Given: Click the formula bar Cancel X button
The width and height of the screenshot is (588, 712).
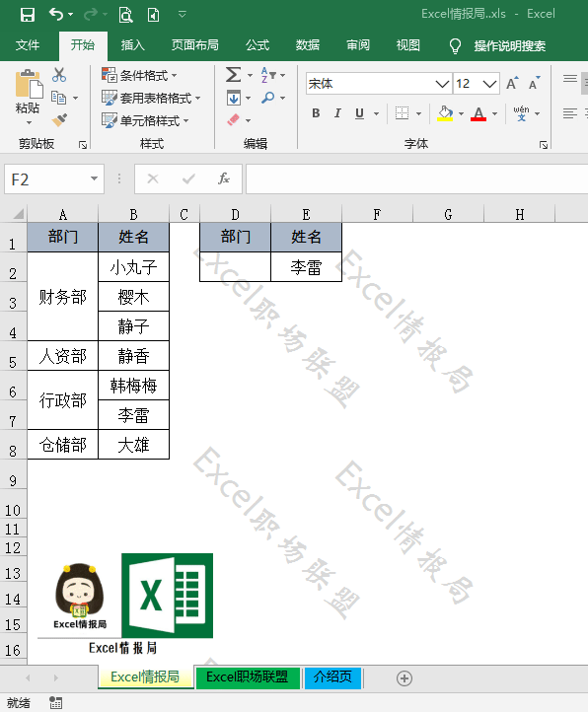Looking at the screenshot, I should [x=153, y=178].
